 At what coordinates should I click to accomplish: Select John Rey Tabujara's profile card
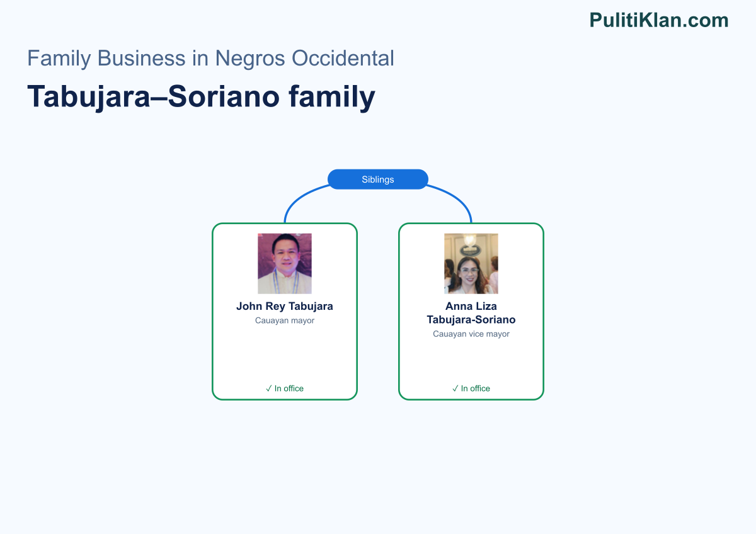point(285,312)
